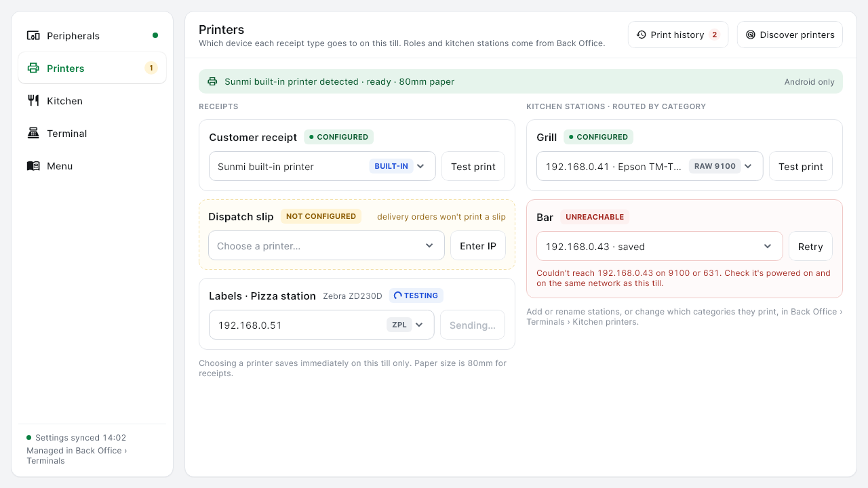Click the Choosing a printer saves immediately note
Viewport: 868px width, 488px height.
click(x=353, y=368)
